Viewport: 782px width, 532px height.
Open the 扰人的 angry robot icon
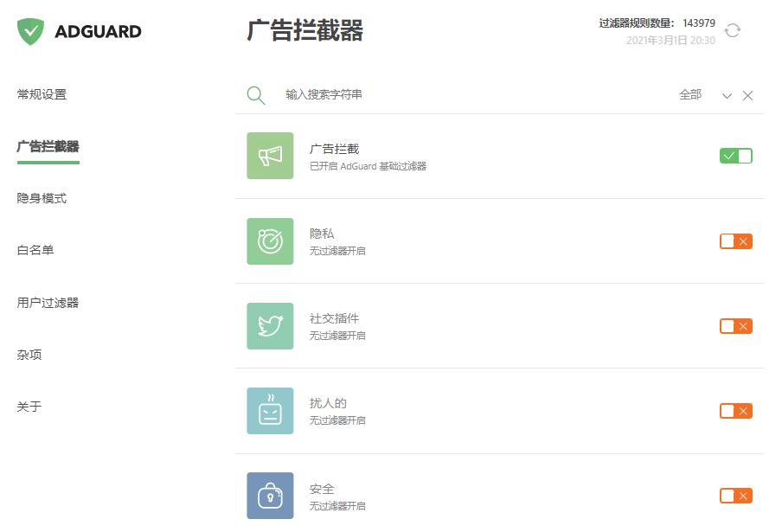pyautogui.click(x=270, y=411)
